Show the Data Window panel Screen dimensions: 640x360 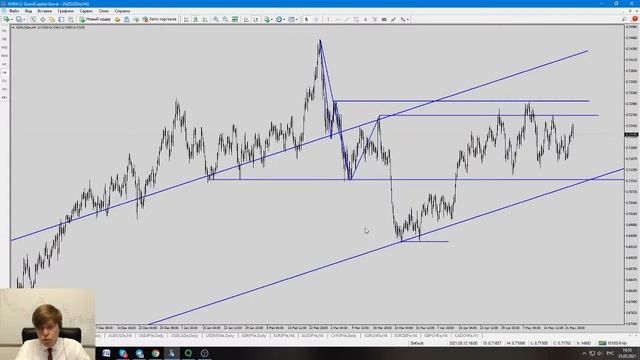point(42,19)
